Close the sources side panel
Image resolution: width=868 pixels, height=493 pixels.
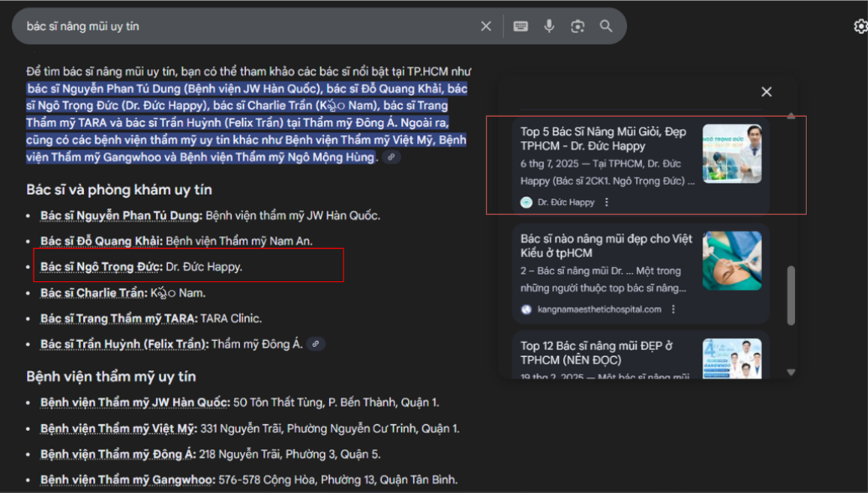point(766,92)
